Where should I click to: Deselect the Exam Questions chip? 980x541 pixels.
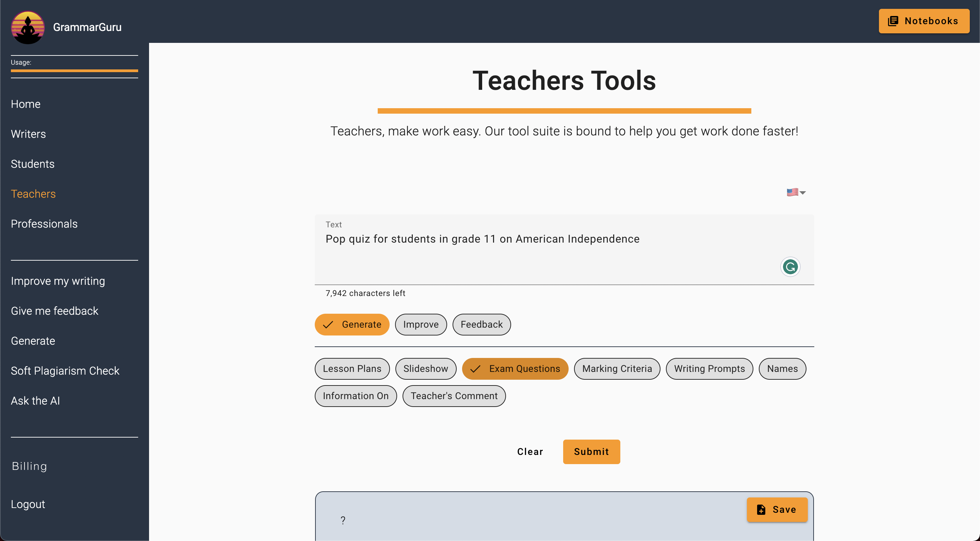[515, 368]
